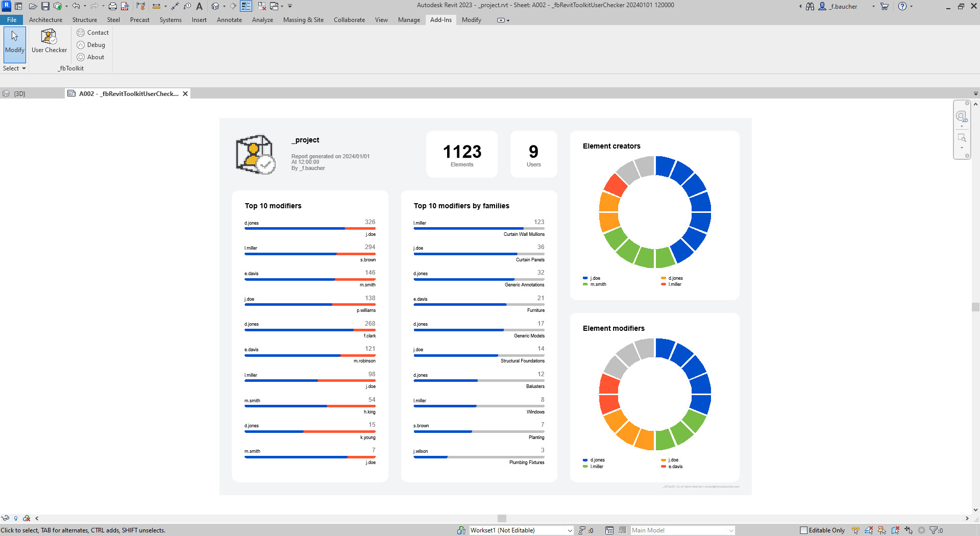This screenshot has width=980, height=536.
Task: Click the Tag by Category icon
Action: [187, 6]
